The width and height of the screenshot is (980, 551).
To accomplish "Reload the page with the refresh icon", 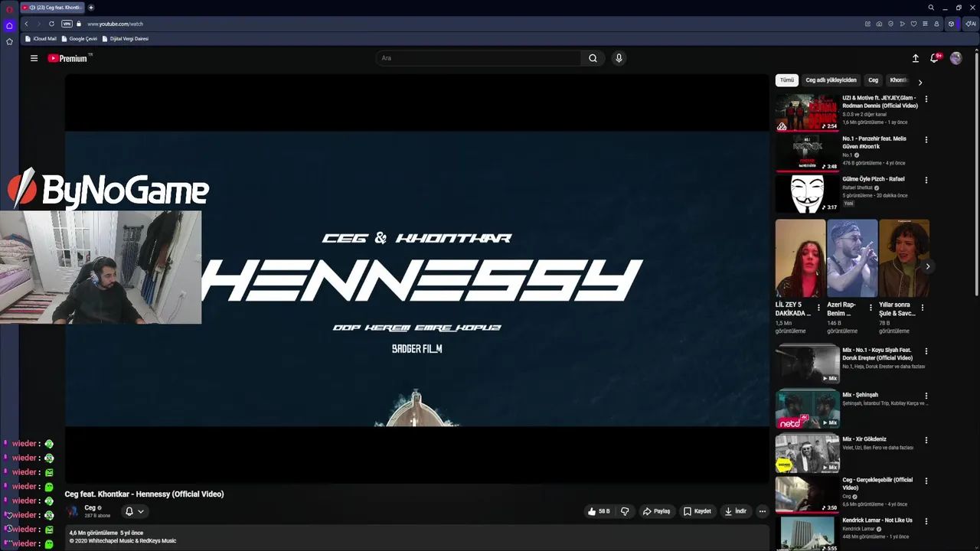I will 52,24.
